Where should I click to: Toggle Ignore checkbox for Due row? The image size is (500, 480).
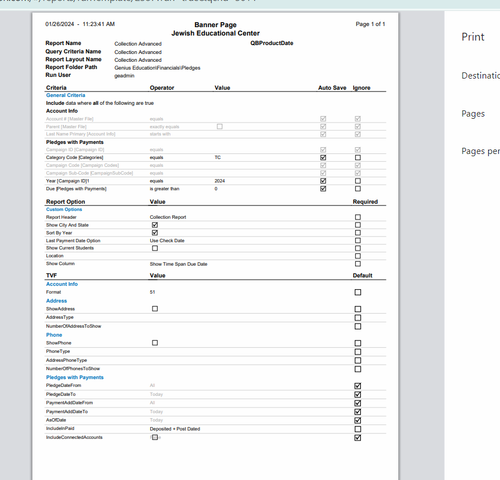click(358, 189)
